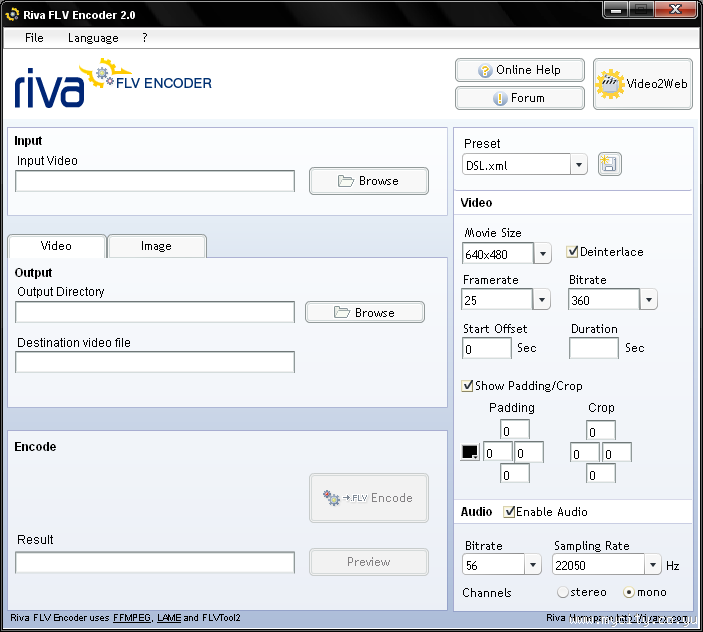Click the left Crop value field
703x632 pixels.
(x=585, y=452)
